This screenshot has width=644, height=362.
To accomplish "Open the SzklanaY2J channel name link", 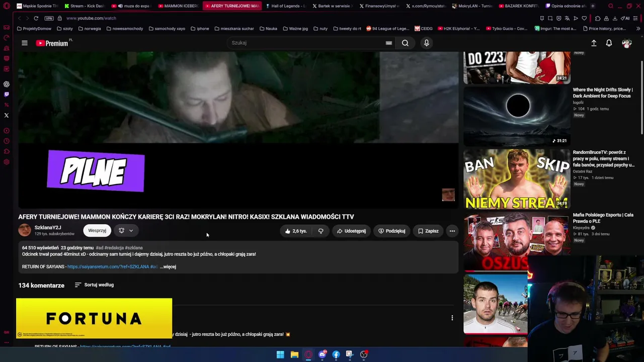I will pos(48,228).
